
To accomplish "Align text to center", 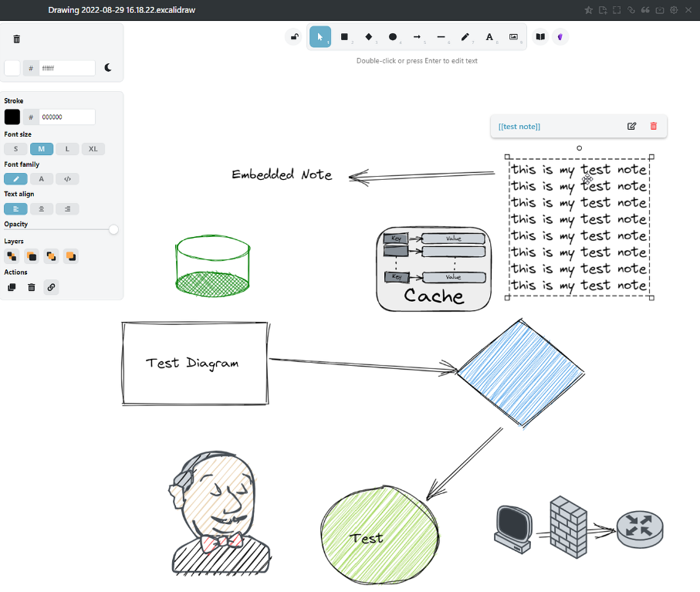I will coord(42,209).
